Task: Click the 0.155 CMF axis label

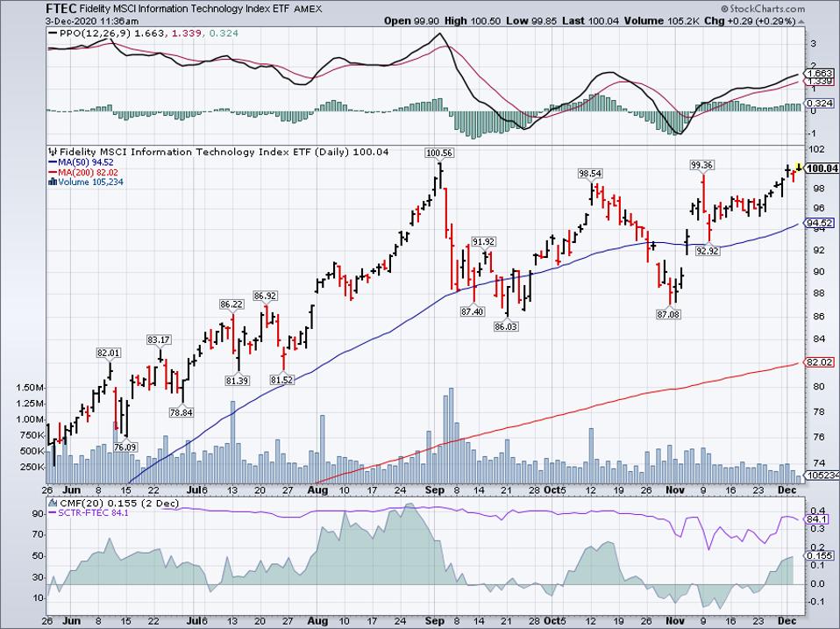Action: (x=820, y=555)
